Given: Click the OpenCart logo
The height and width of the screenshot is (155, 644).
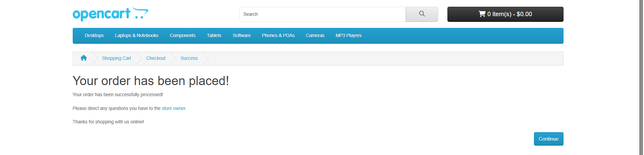Looking at the screenshot, I should click(110, 14).
